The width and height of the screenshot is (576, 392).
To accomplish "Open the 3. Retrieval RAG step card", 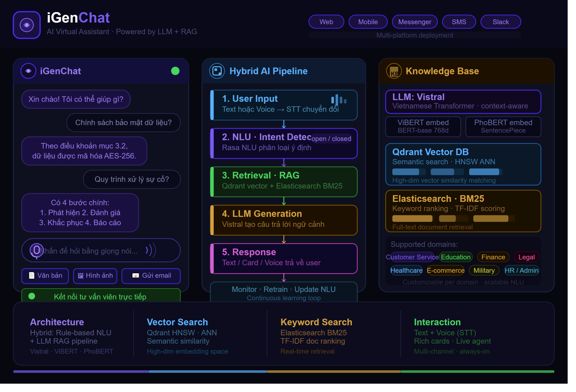I will [x=284, y=182].
